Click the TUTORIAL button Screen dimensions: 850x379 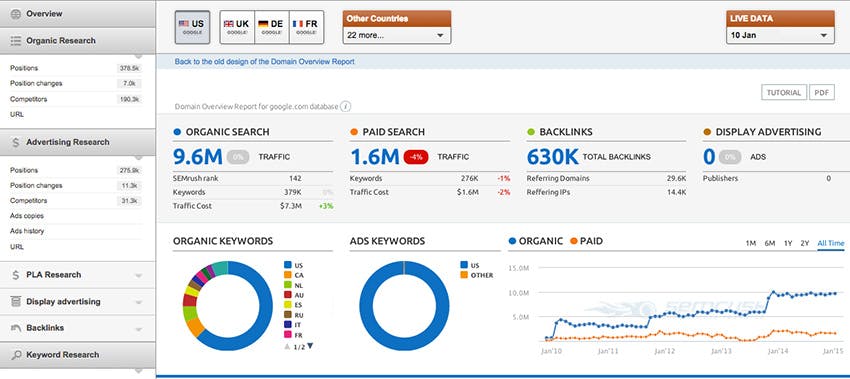tap(784, 92)
